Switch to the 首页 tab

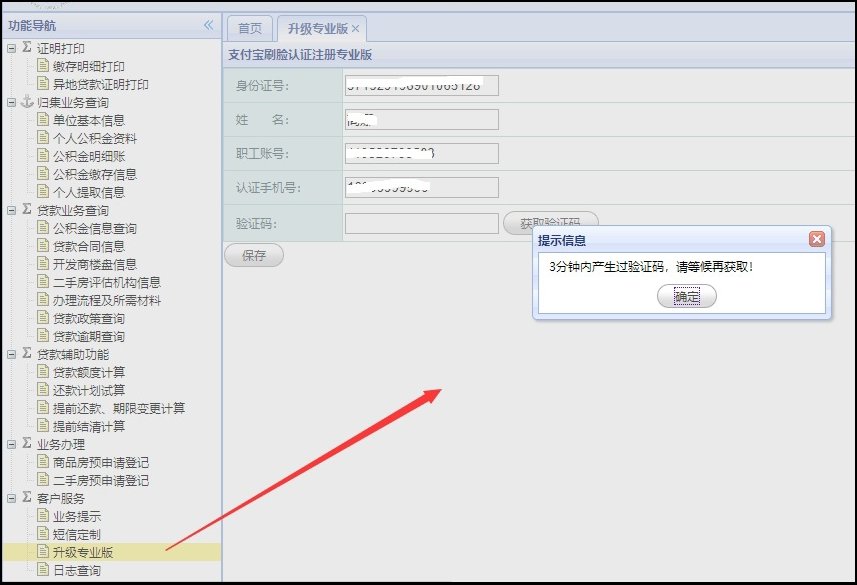pos(250,28)
